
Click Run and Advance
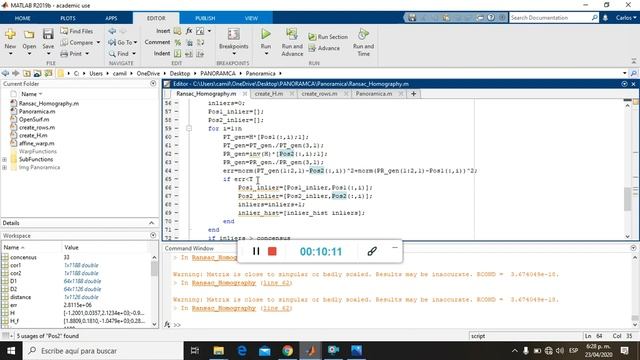[292, 42]
